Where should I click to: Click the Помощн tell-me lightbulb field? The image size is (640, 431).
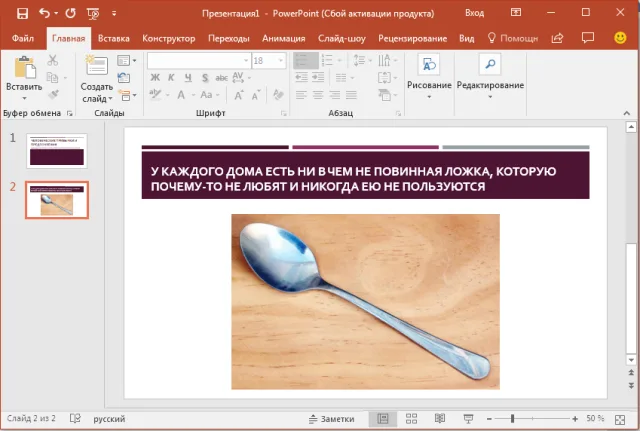click(513, 38)
